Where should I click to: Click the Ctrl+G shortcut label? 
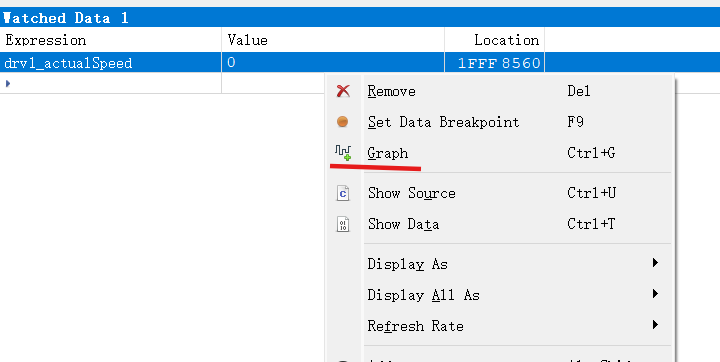(591, 153)
